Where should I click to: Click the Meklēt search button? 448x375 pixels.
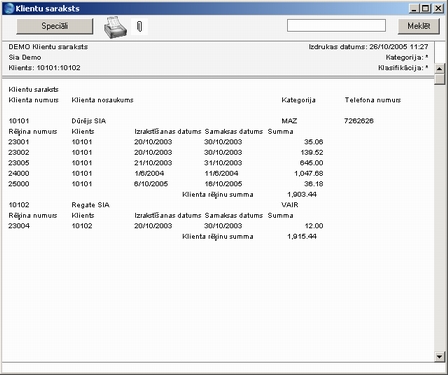[x=419, y=26]
